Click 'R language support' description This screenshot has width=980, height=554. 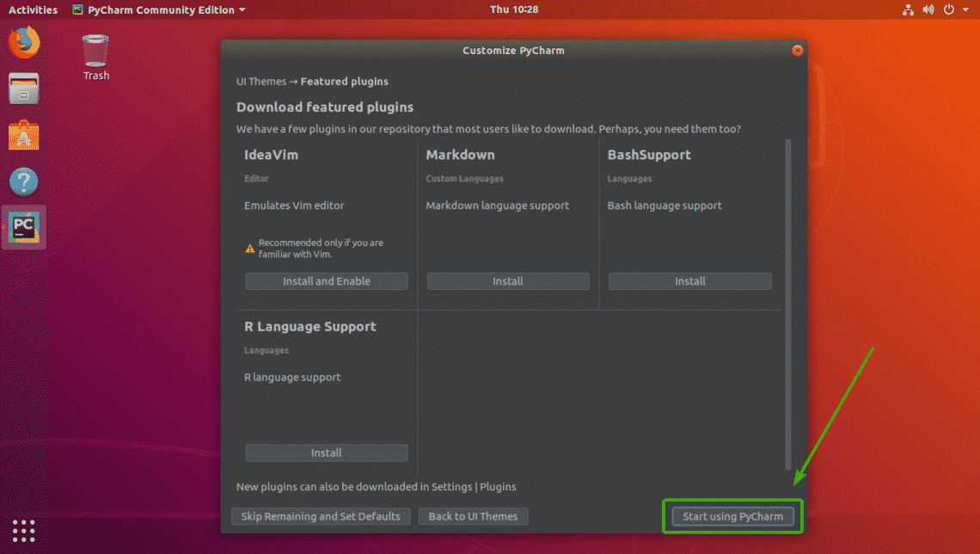pyautogui.click(x=292, y=378)
